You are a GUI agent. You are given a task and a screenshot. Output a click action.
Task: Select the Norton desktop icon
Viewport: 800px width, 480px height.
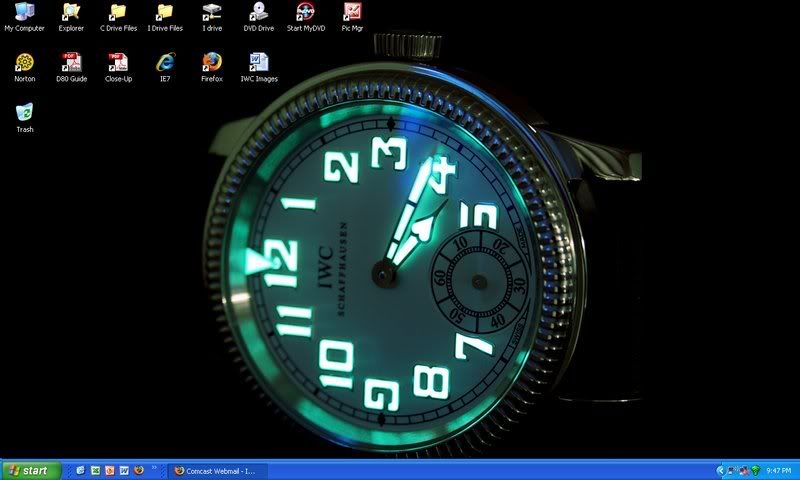pyautogui.click(x=24, y=67)
